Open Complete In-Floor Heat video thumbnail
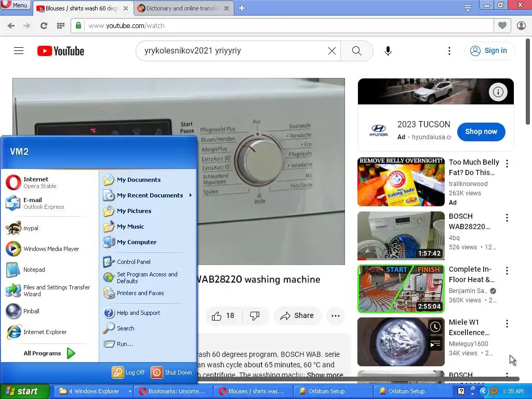Viewport: 532px width, 399px height. point(401,289)
